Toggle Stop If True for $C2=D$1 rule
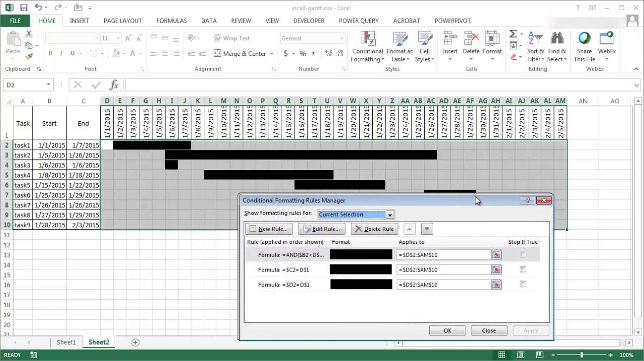The image size is (644, 361). pyautogui.click(x=523, y=269)
